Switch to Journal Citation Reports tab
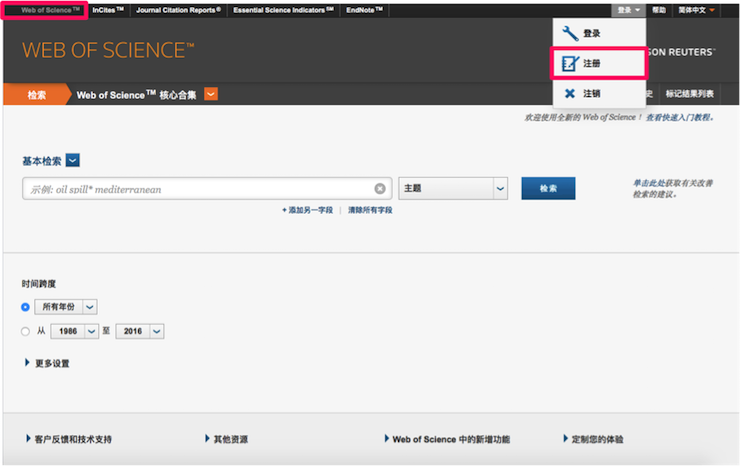The image size is (740, 466). pos(178,10)
